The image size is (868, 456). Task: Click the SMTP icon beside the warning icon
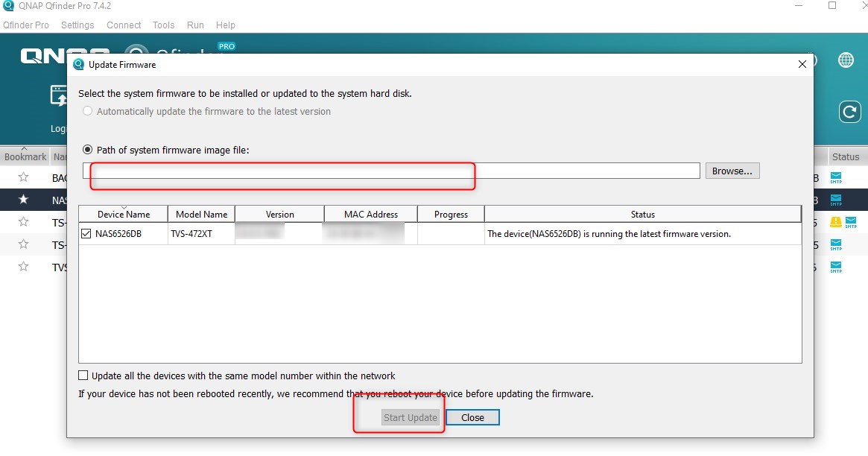[x=851, y=222]
